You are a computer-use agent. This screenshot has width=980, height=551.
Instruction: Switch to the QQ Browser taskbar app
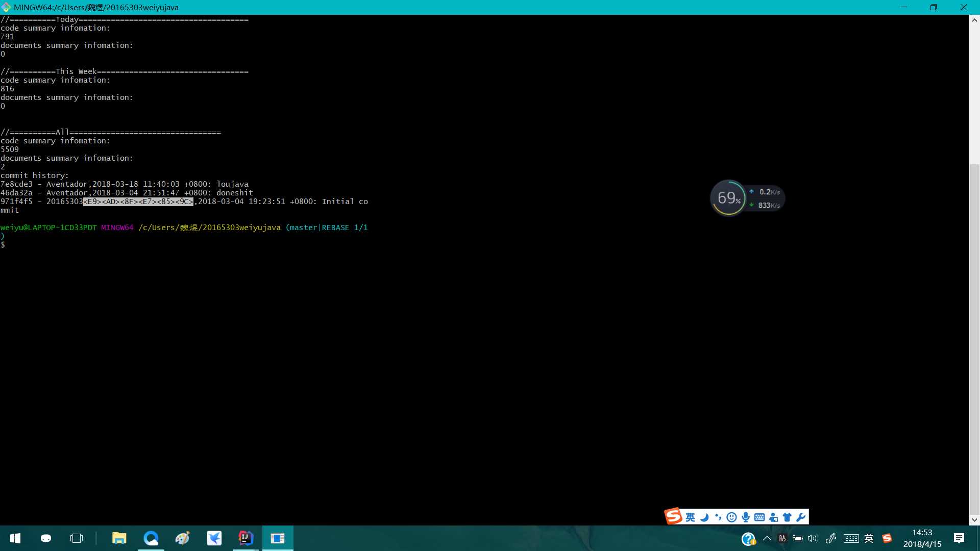tap(151, 538)
